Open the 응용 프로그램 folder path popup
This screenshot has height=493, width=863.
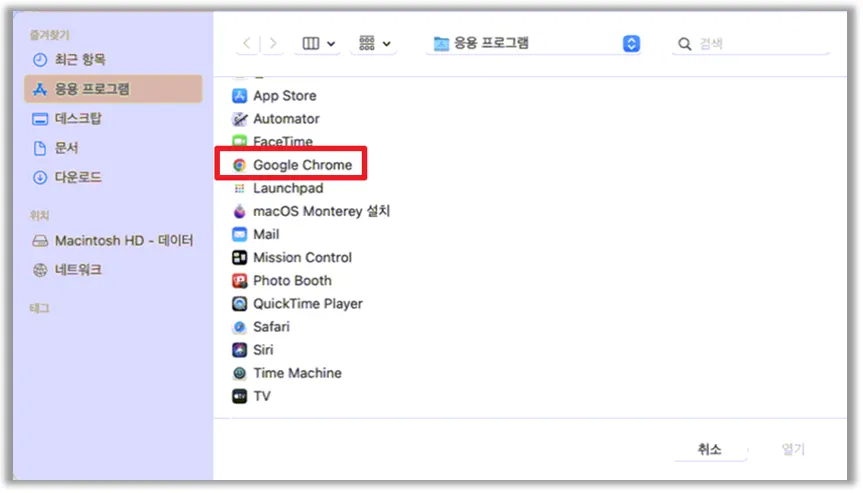pyautogui.click(x=533, y=43)
